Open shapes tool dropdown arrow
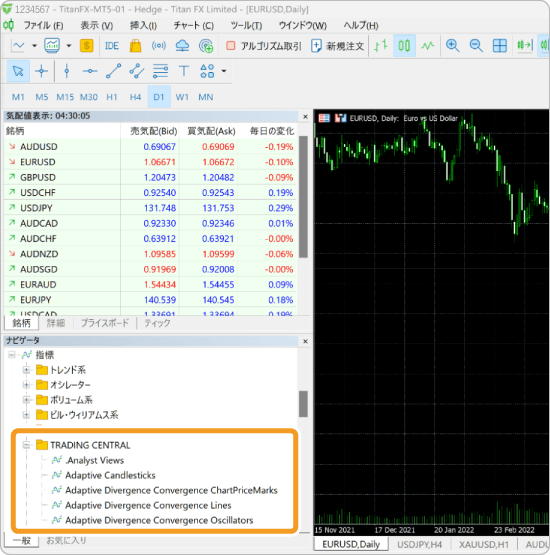The height and width of the screenshot is (555, 550). tap(224, 71)
